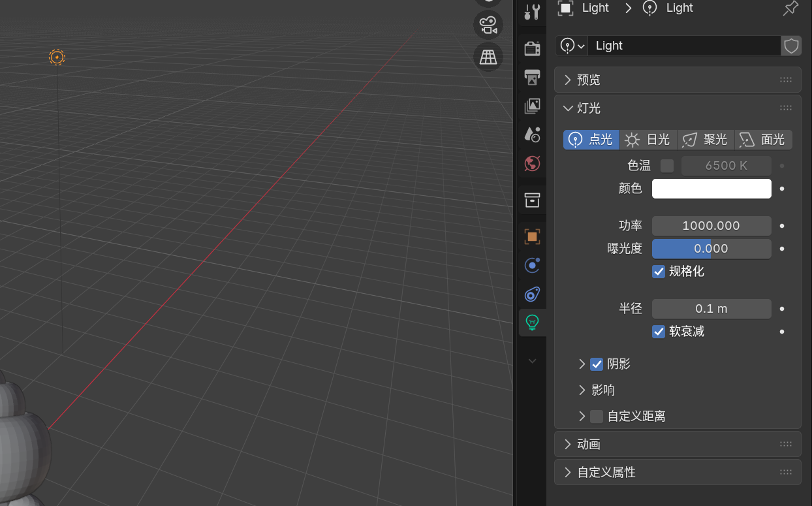Uncheck the 软衰减 checkbox
Screen dimensions: 812x506
(x=659, y=332)
